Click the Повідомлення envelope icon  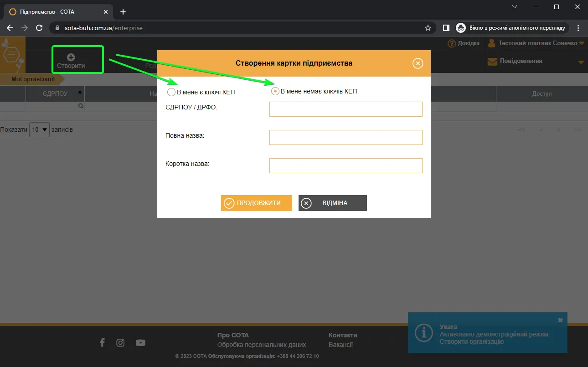[x=492, y=61]
